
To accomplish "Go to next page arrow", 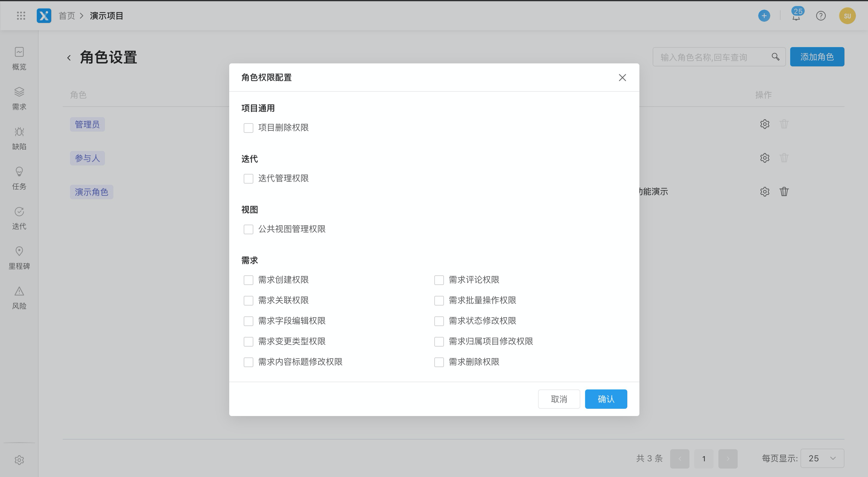I will coord(728,459).
